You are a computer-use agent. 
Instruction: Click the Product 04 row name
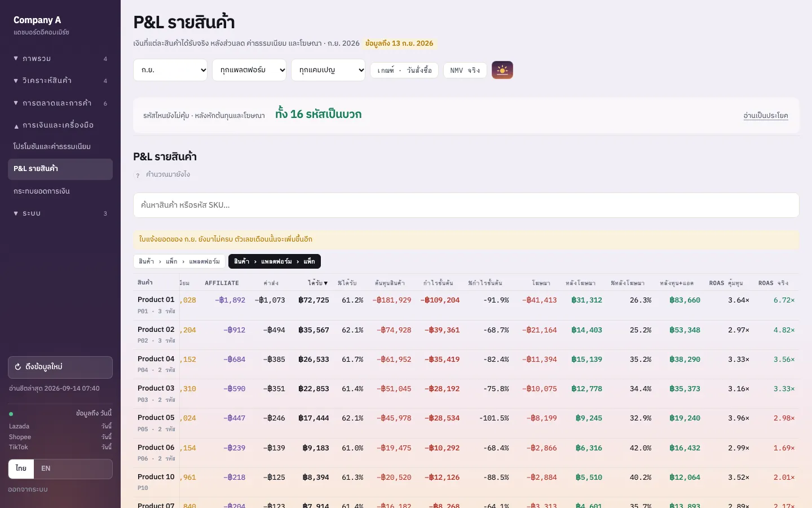pos(156,359)
